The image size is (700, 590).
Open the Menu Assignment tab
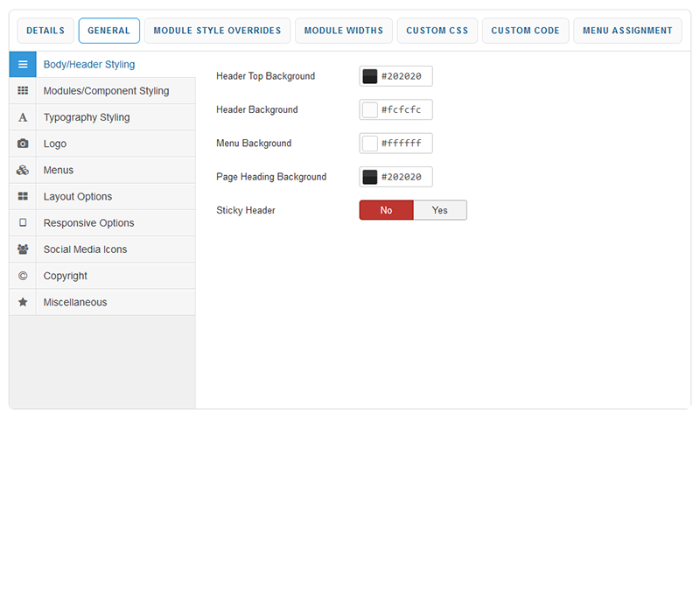(x=627, y=31)
